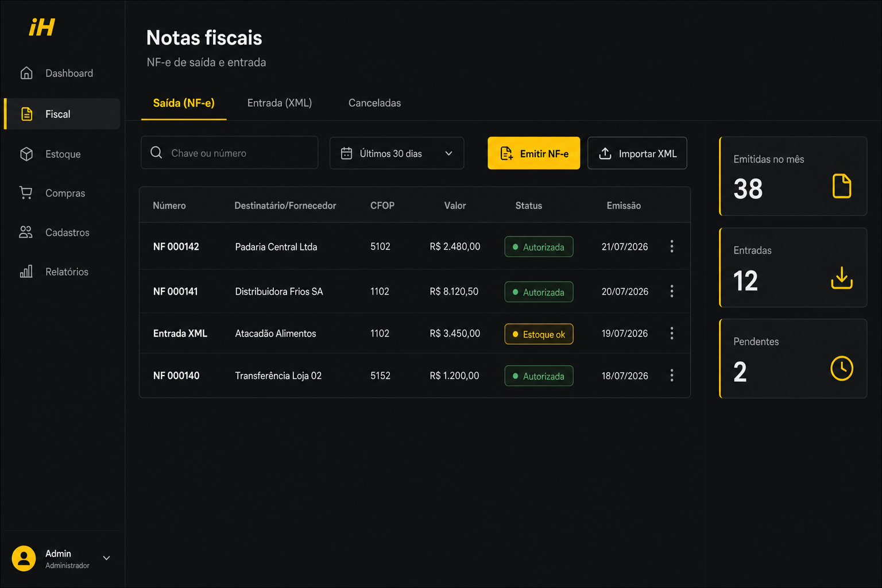
Task: Switch to the Canceladas tab
Action: (374, 103)
